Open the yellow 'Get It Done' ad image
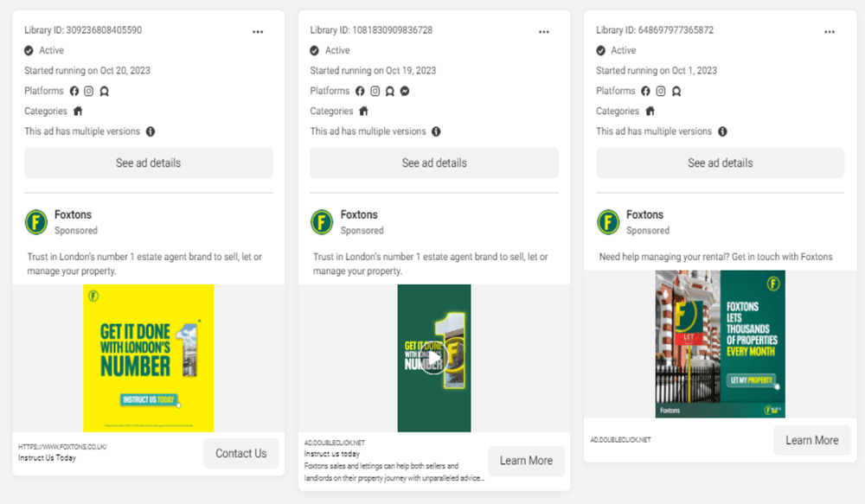 148,358
